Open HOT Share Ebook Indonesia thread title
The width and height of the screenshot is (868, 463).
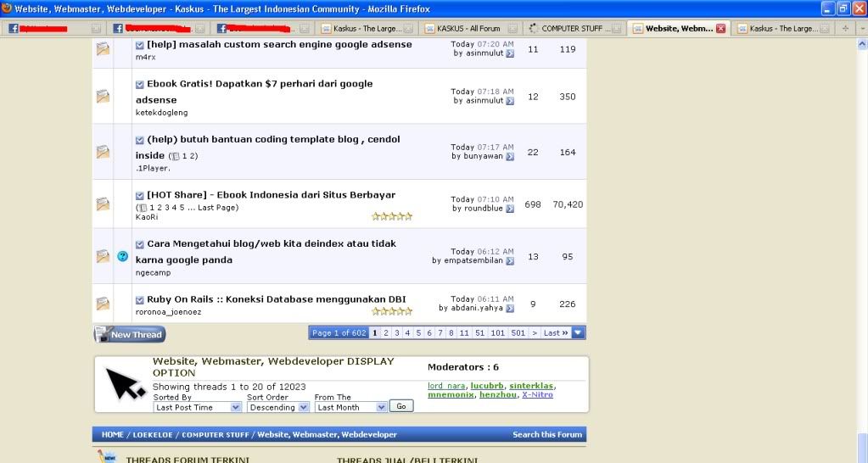click(x=272, y=195)
